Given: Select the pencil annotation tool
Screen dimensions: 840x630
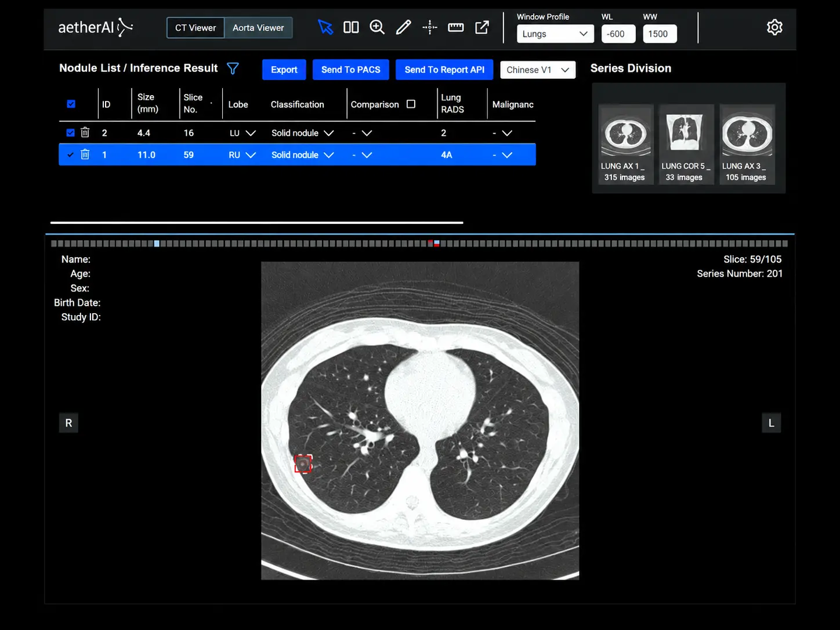Looking at the screenshot, I should [403, 27].
